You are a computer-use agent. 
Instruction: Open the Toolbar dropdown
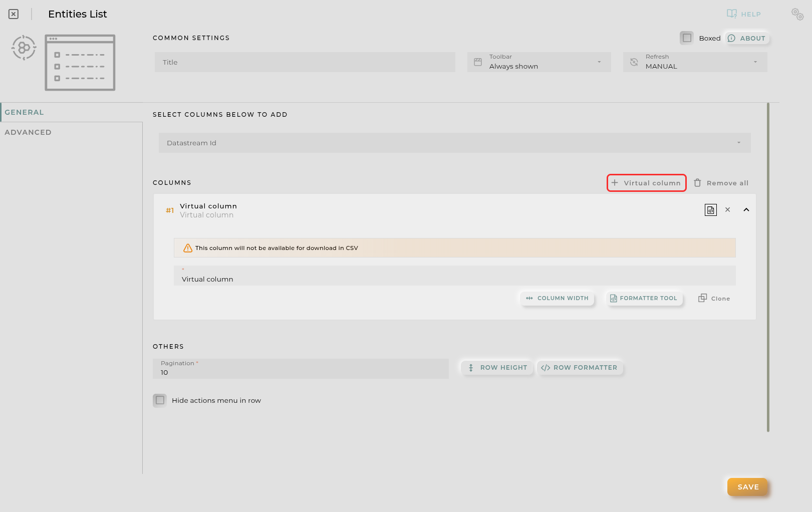tap(539, 62)
